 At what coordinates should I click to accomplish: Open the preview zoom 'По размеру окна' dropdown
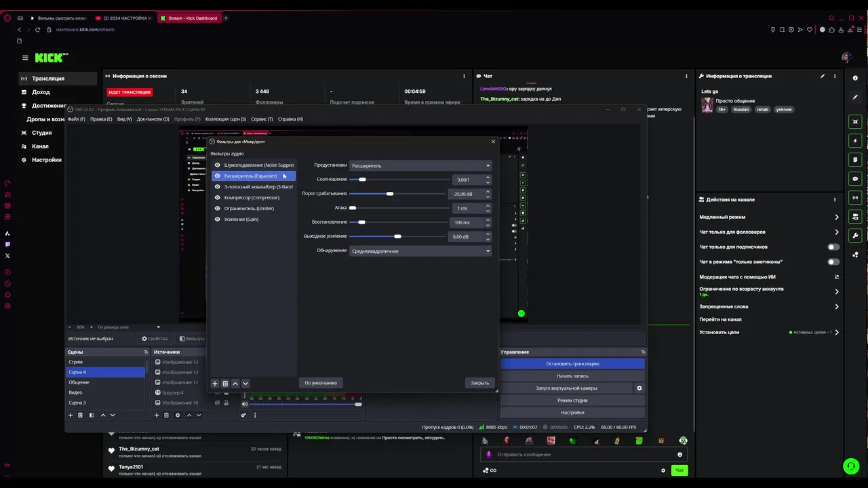pos(129,327)
